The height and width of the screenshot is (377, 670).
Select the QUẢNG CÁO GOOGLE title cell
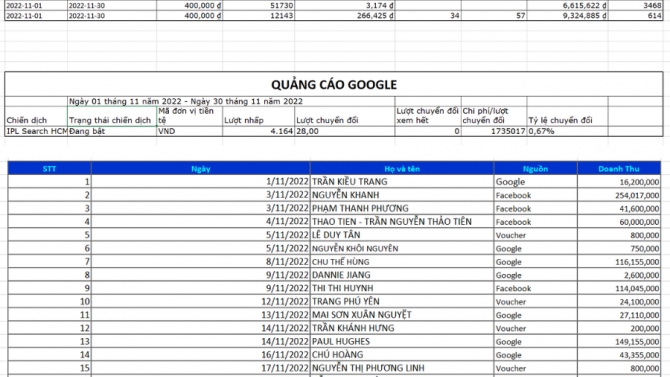pos(334,84)
